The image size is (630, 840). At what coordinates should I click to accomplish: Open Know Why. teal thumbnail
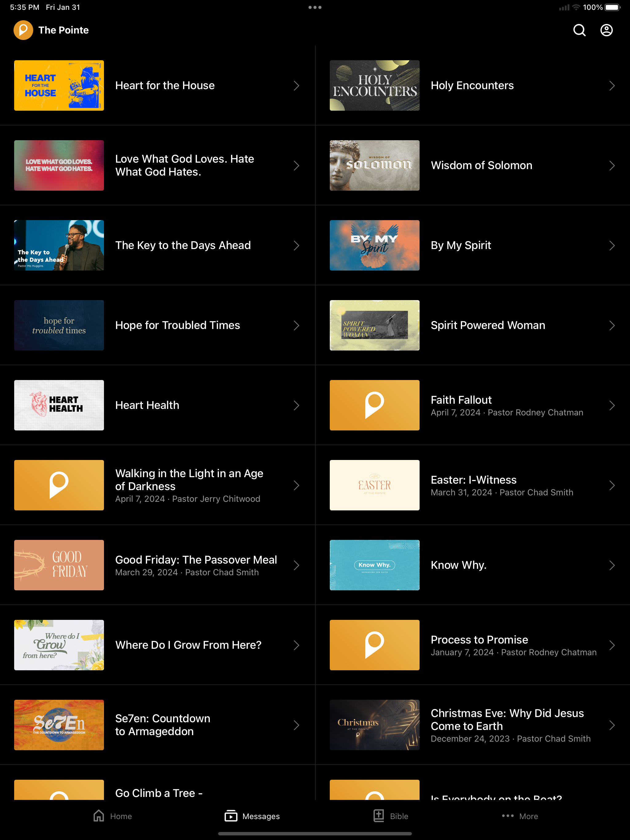374,565
